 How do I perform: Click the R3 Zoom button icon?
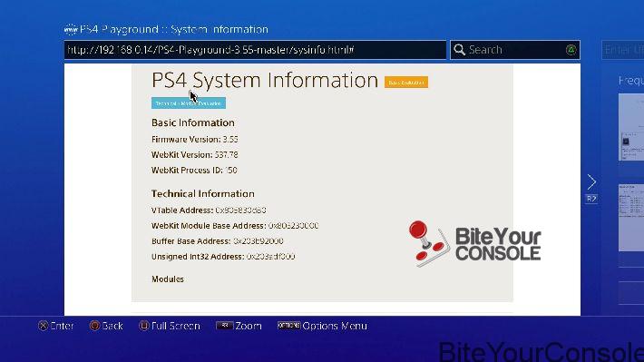pyautogui.click(x=224, y=326)
